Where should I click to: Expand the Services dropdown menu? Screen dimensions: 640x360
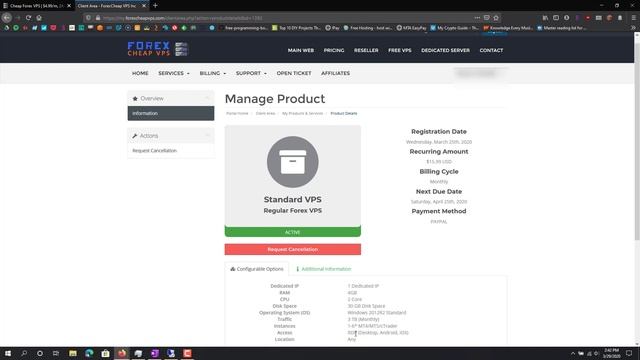pyautogui.click(x=174, y=73)
